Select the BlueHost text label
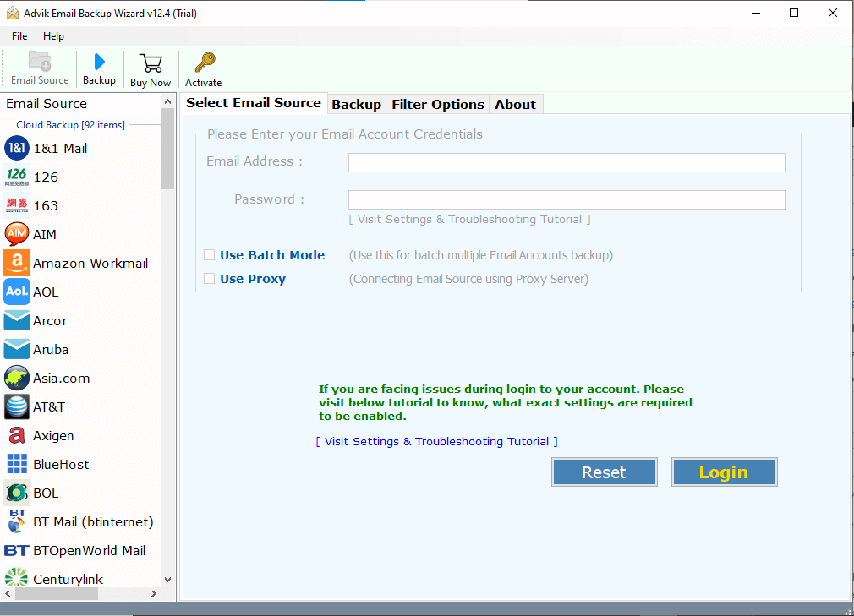Image resolution: width=854 pixels, height=616 pixels. pos(61,464)
